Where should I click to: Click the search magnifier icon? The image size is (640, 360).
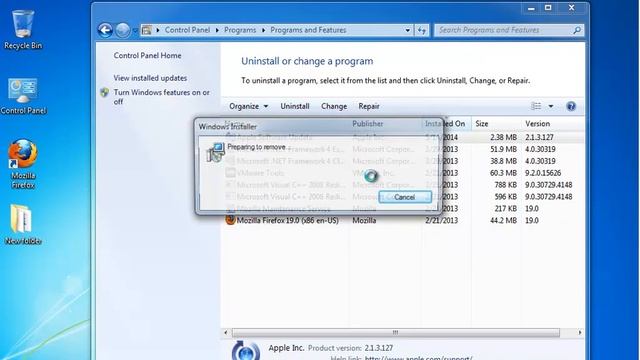[x=577, y=30]
